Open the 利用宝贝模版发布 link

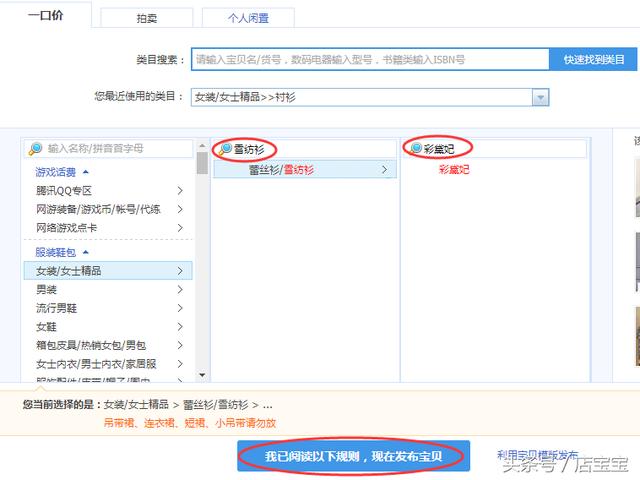(537, 455)
